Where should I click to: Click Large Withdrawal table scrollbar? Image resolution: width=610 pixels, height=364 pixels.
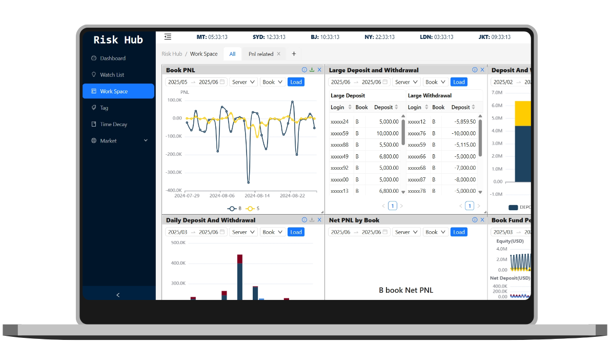(x=480, y=138)
